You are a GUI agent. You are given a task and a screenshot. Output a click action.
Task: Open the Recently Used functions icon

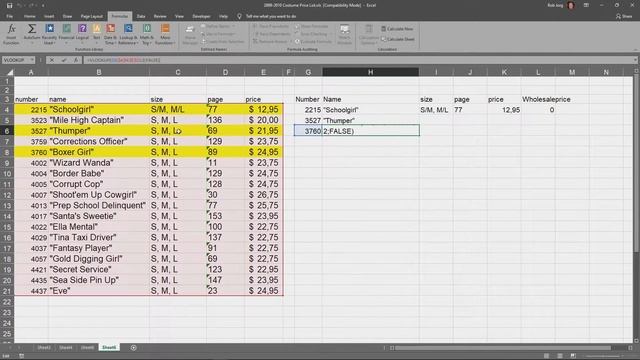pos(49,29)
